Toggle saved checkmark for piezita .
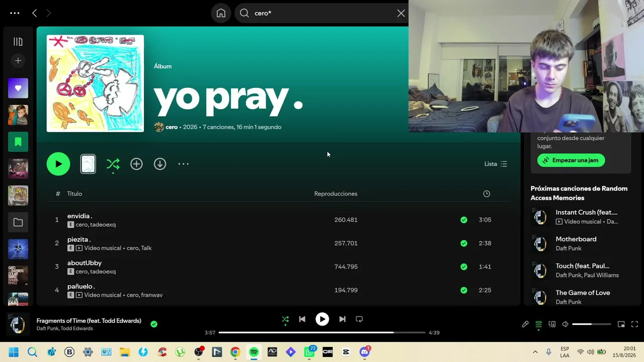The height and width of the screenshot is (362, 644). (x=464, y=243)
